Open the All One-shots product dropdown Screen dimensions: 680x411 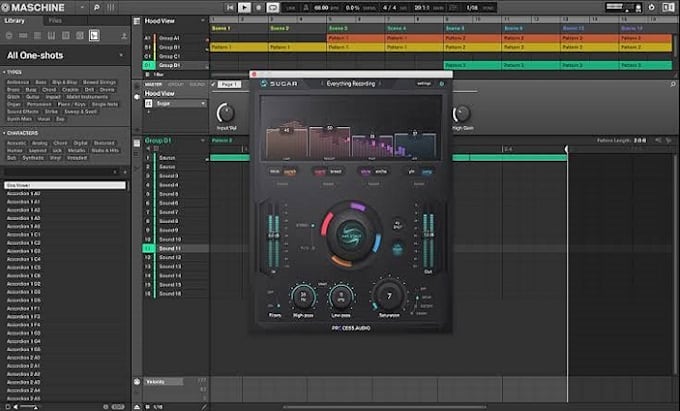tap(121, 55)
